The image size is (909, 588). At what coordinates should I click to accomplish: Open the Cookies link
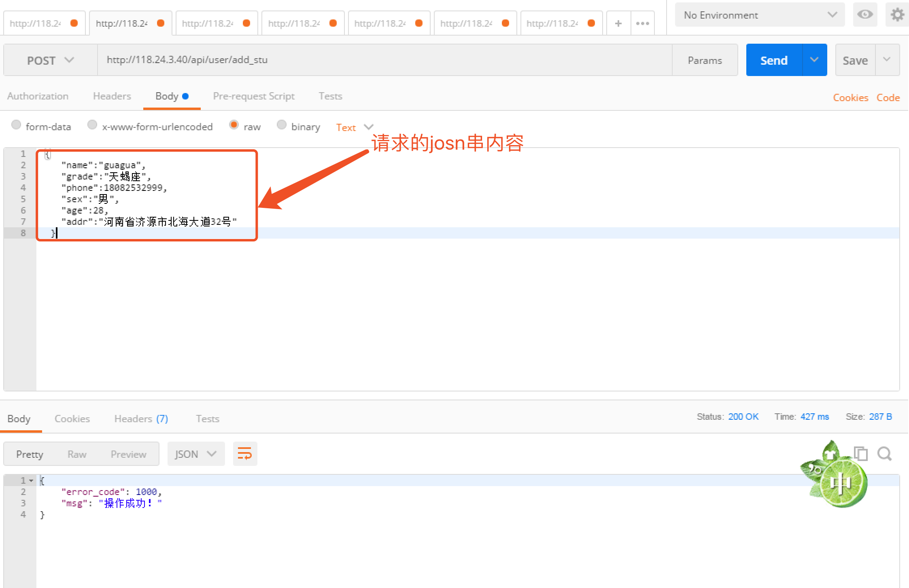(850, 97)
